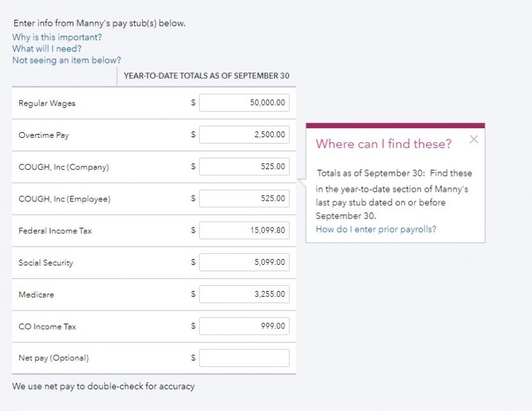Click the COUGH, Inc (Employee) input box
The width and height of the screenshot is (532, 411).
pyautogui.click(x=244, y=198)
